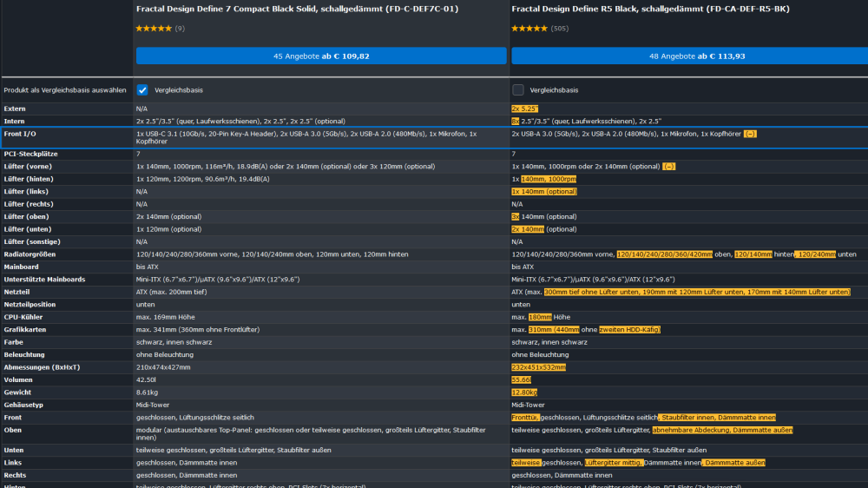Select the Lüfter (oben) row label
Viewport: 868px width, 488px height.
tap(26, 216)
